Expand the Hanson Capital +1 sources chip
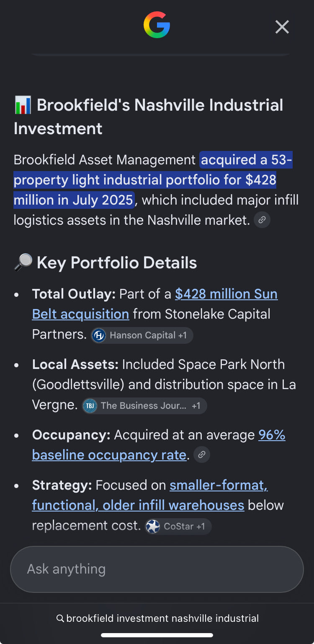 142,335
